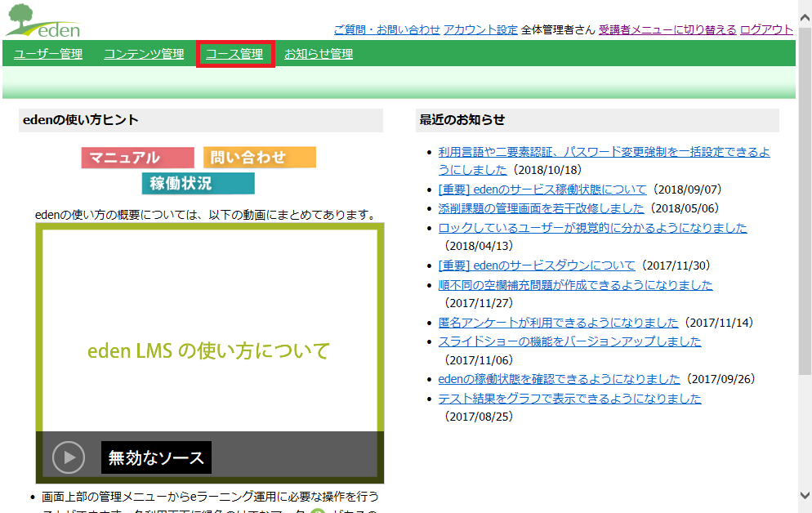Open 匿名アンケート notice
Viewport: 812px width, 513px height.
click(558, 323)
